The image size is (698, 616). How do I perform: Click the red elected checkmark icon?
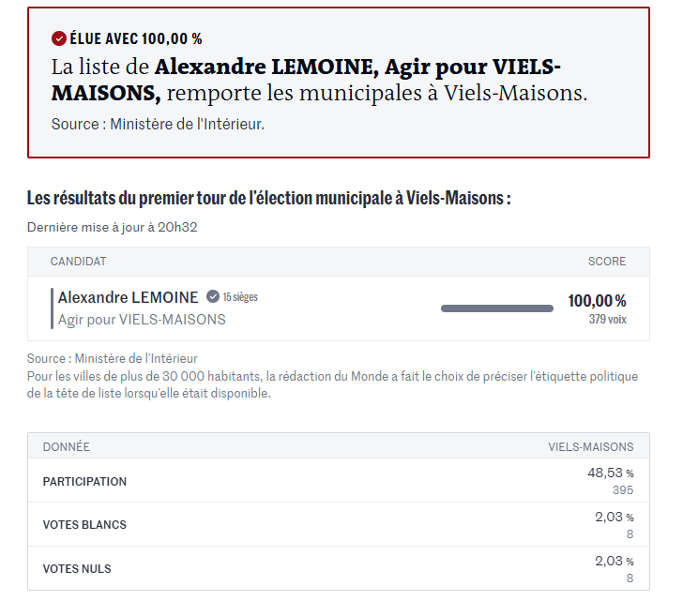[58, 38]
